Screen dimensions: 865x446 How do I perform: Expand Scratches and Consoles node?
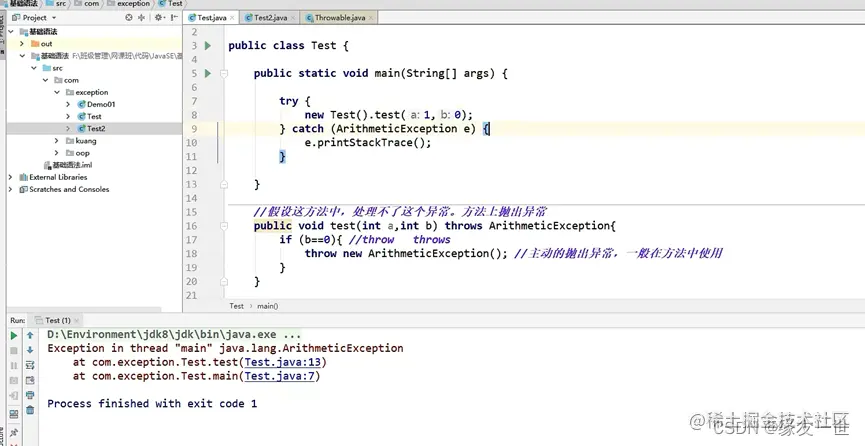pos(10,189)
